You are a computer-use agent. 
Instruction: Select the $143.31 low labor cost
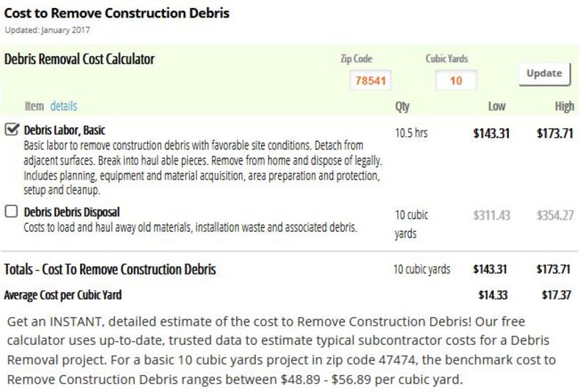[x=491, y=133]
